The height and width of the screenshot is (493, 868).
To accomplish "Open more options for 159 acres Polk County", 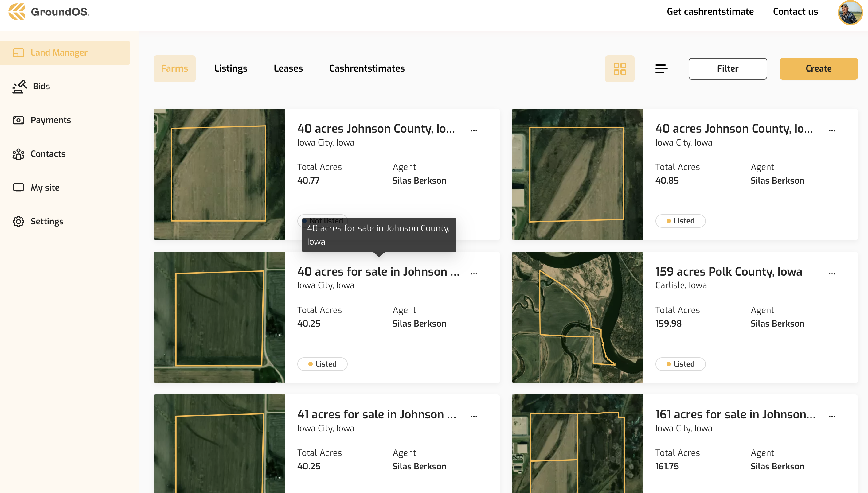I will point(832,274).
